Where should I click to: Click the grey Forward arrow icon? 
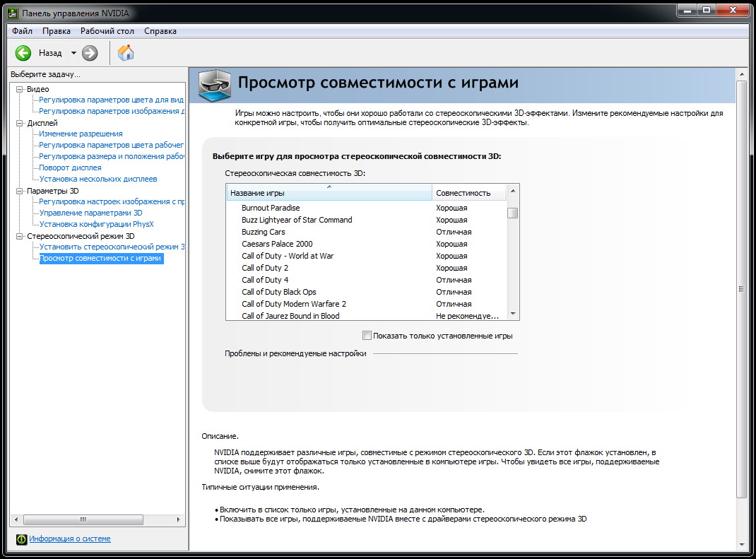[90, 53]
